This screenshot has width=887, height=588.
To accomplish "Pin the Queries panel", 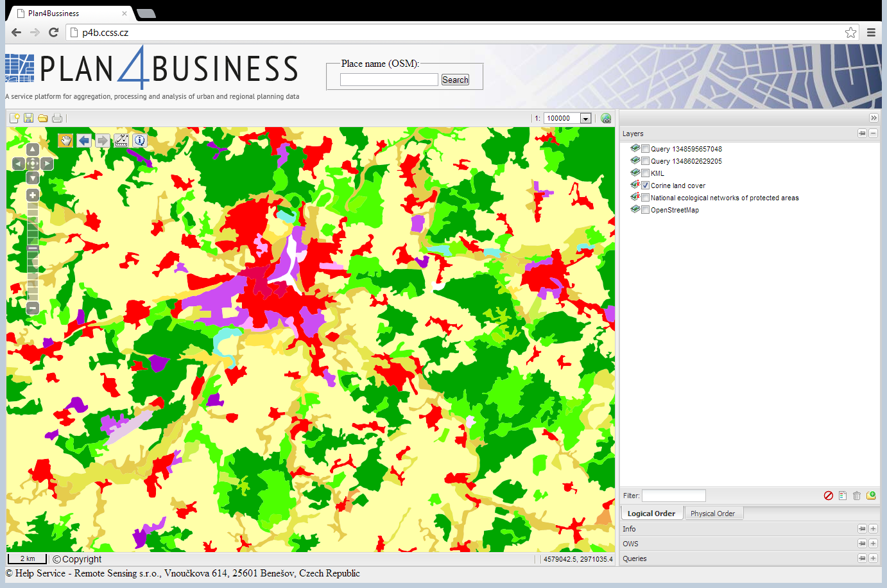I will 862,558.
